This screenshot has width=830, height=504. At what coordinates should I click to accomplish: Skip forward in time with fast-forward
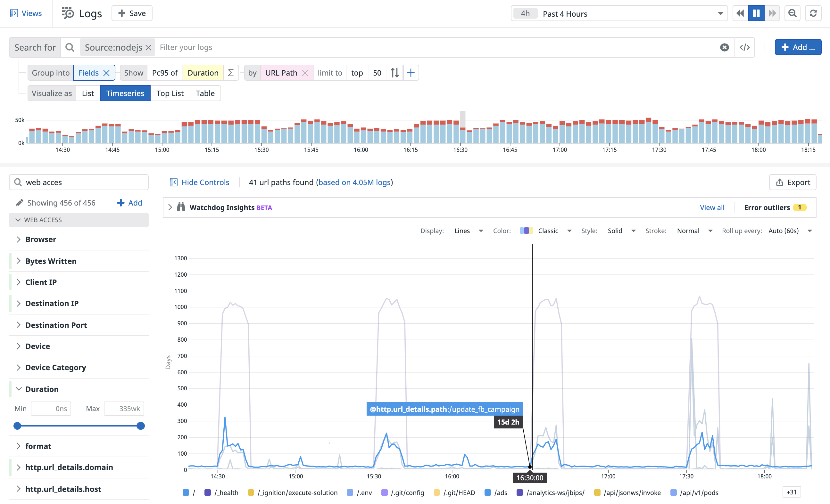click(773, 13)
